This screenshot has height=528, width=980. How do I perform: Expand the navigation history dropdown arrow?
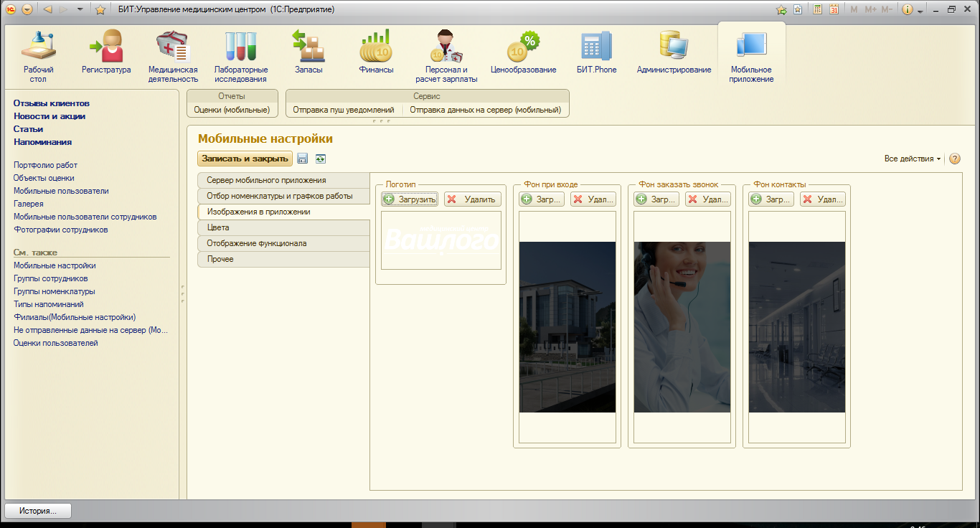79,9
